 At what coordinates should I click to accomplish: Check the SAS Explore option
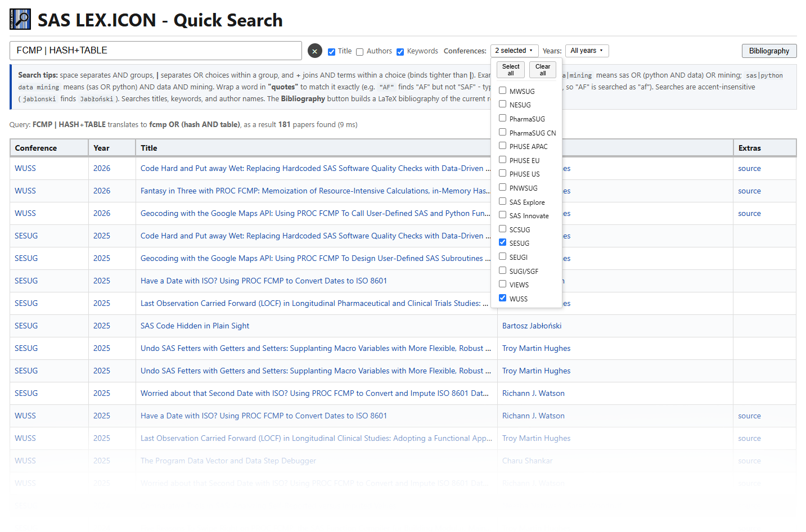pyautogui.click(x=503, y=201)
